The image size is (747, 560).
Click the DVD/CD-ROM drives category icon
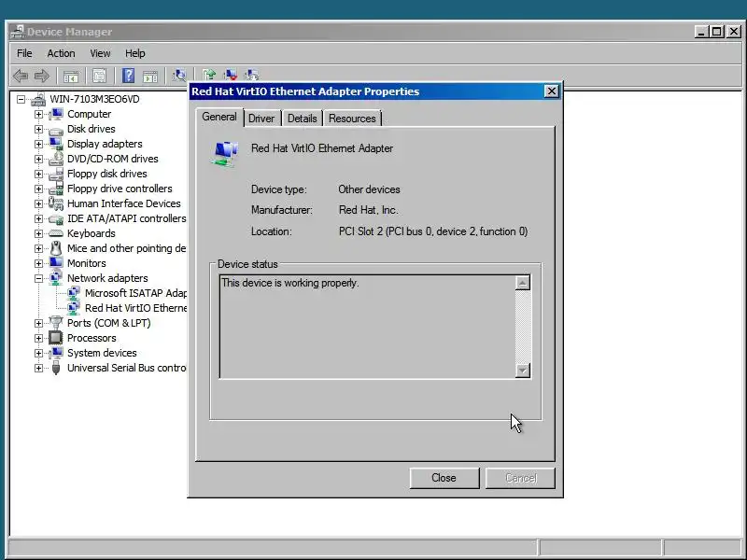[x=56, y=159]
